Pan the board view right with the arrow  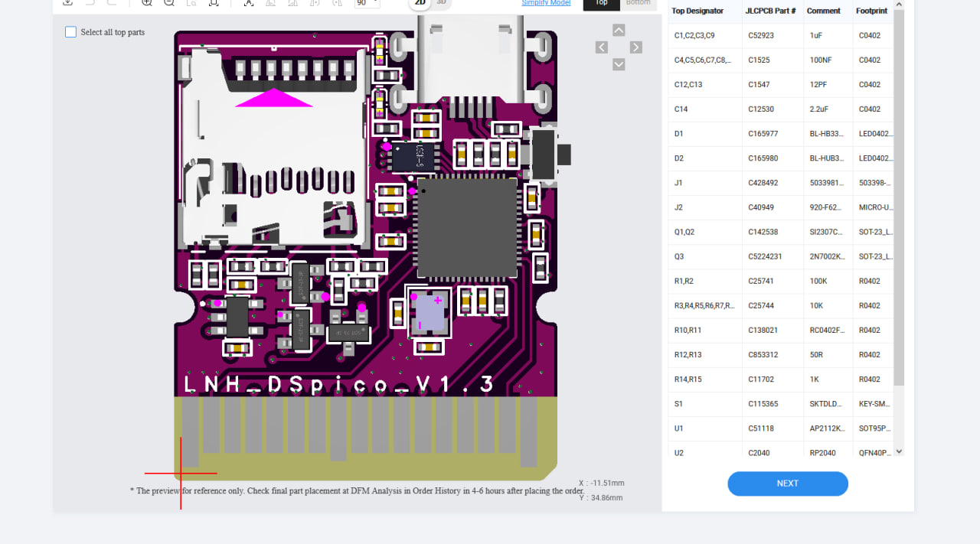635,47
